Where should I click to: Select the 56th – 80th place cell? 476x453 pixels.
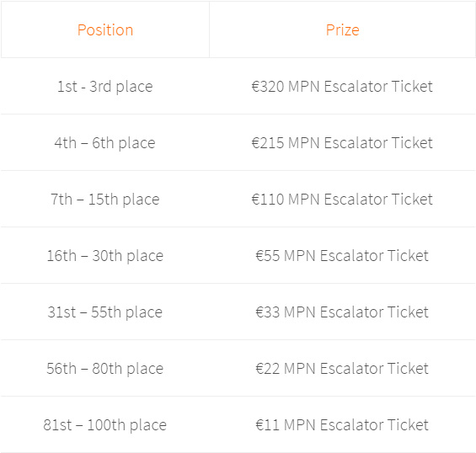coord(105,368)
